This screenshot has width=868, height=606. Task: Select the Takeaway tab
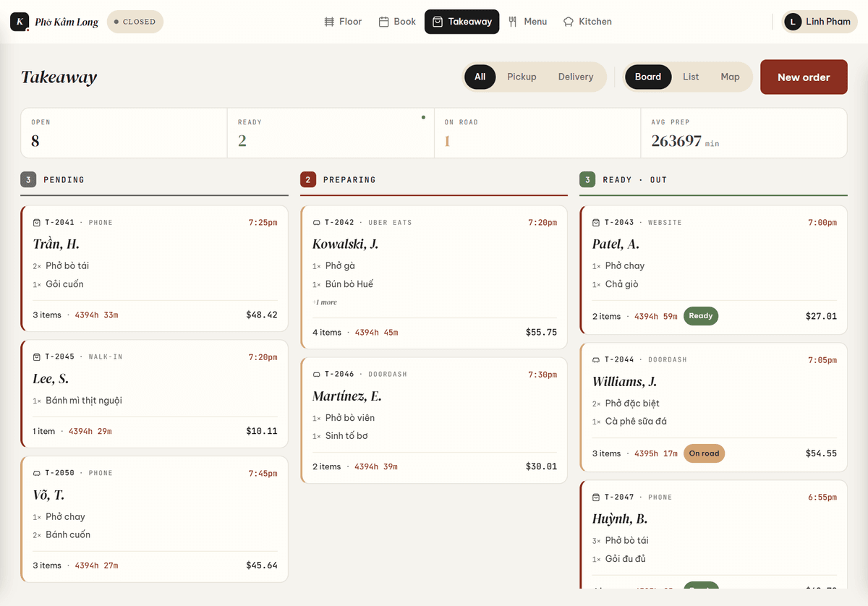click(x=461, y=22)
